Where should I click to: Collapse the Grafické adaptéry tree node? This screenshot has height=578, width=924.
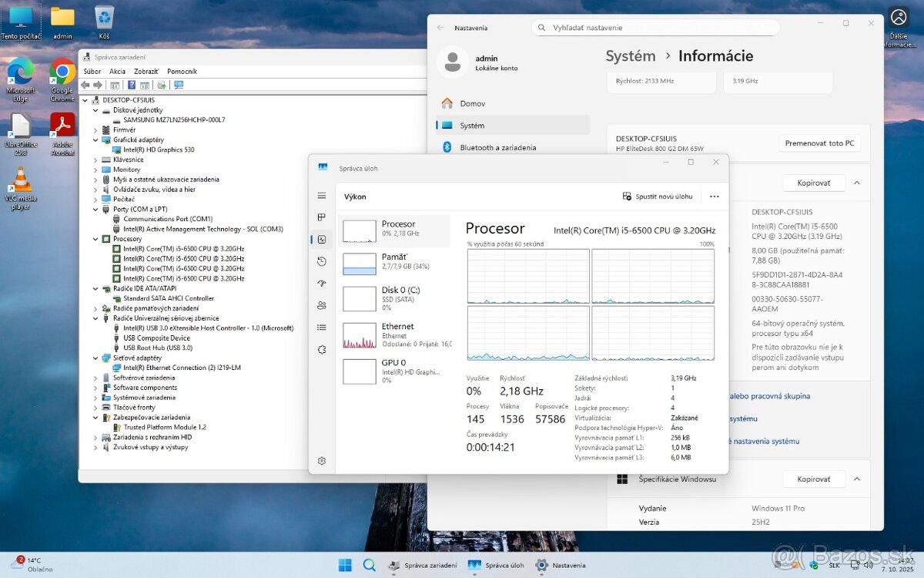(96, 139)
